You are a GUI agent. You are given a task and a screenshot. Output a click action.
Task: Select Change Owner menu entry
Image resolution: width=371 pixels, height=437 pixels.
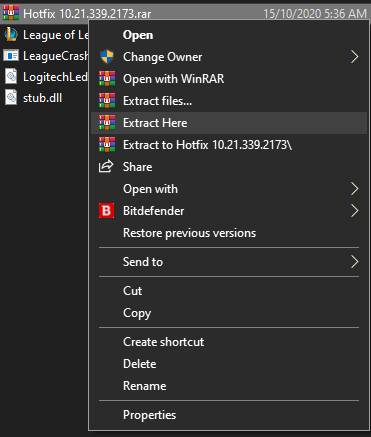tap(229, 57)
